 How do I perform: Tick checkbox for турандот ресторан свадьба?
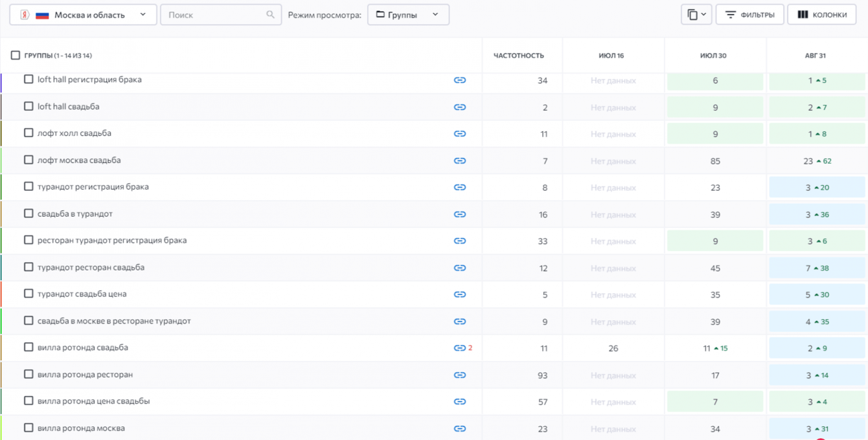(x=29, y=267)
